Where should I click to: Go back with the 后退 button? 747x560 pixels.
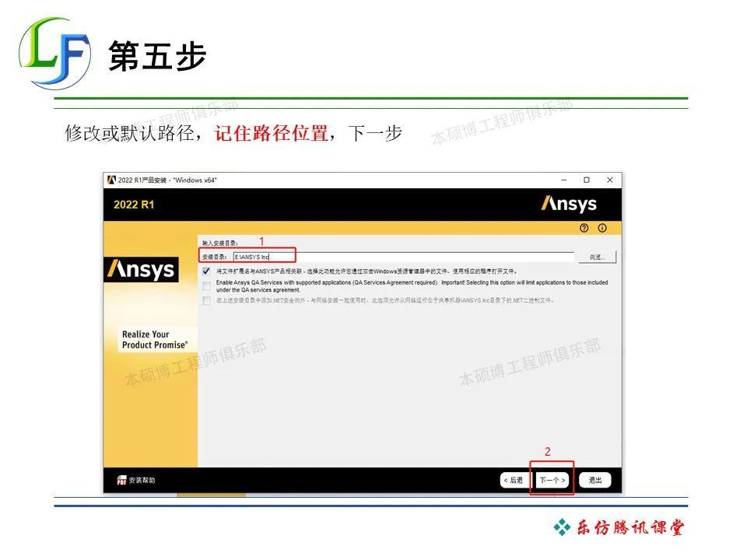pyautogui.click(x=514, y=480)
